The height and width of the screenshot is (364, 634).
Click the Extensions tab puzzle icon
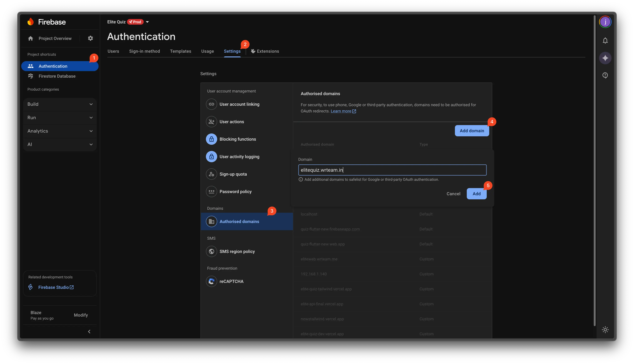253,51
